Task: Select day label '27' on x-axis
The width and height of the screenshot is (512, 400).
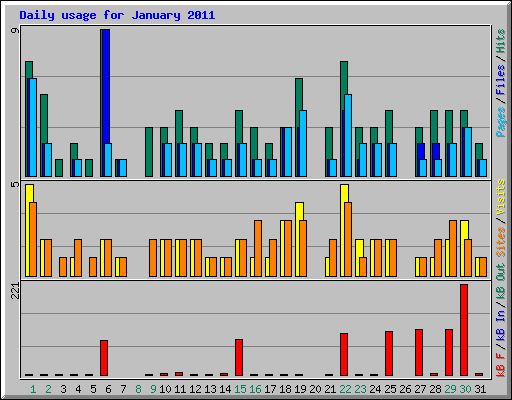Action: 420,389
